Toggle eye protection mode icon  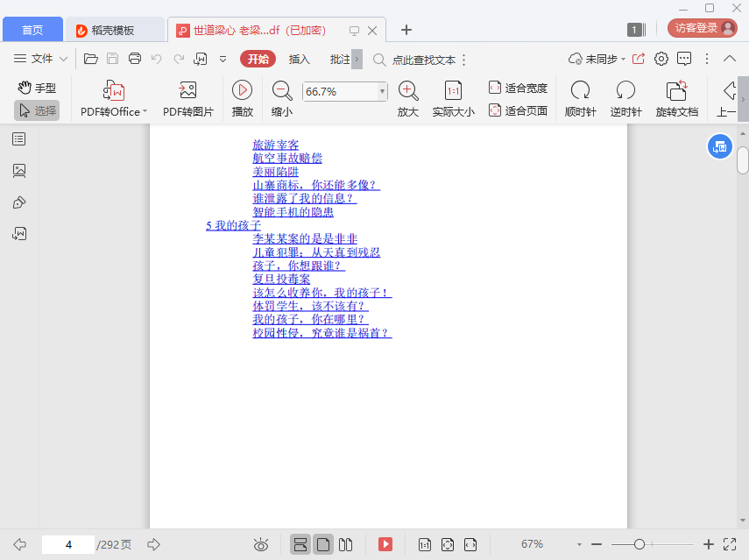click(x=260, y=544)
